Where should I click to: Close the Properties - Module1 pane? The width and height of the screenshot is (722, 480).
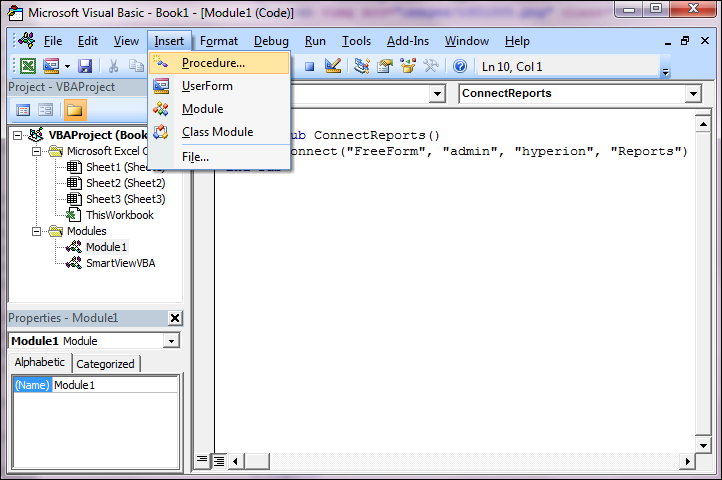click(x=175, y=318)
